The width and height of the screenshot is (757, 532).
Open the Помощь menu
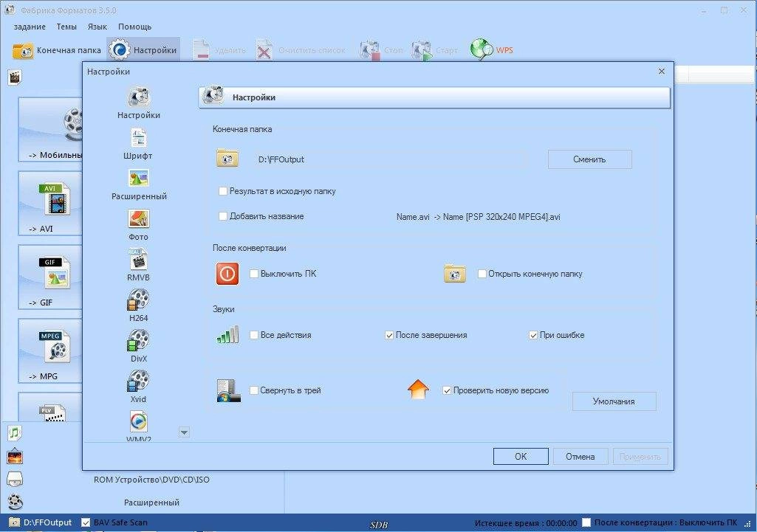tap(134, 27)
